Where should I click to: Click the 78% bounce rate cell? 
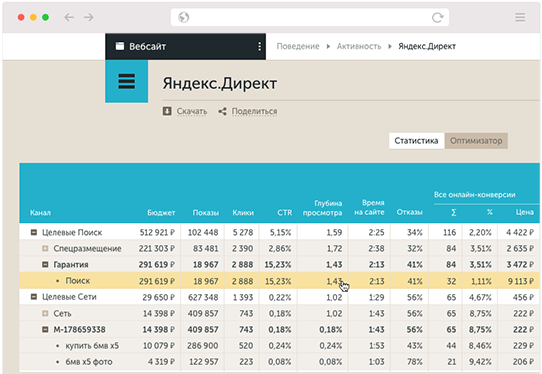pyautogui.click(x=414, y=362)
